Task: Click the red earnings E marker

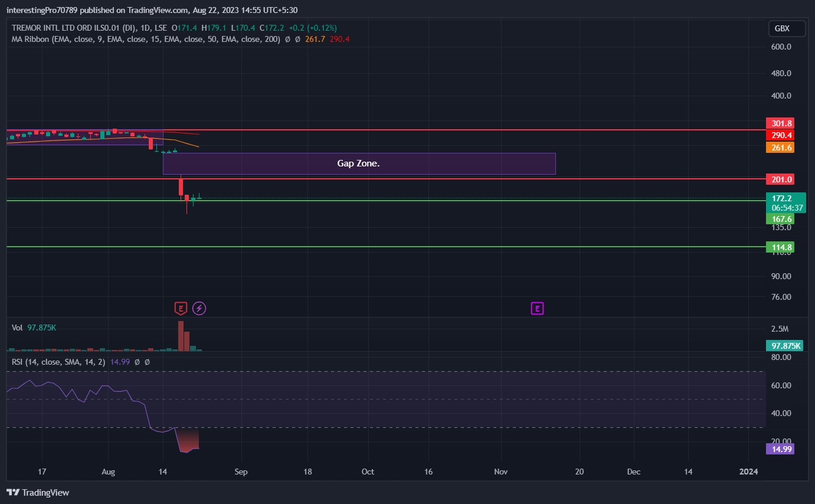Action: click(x=181, y=307)
